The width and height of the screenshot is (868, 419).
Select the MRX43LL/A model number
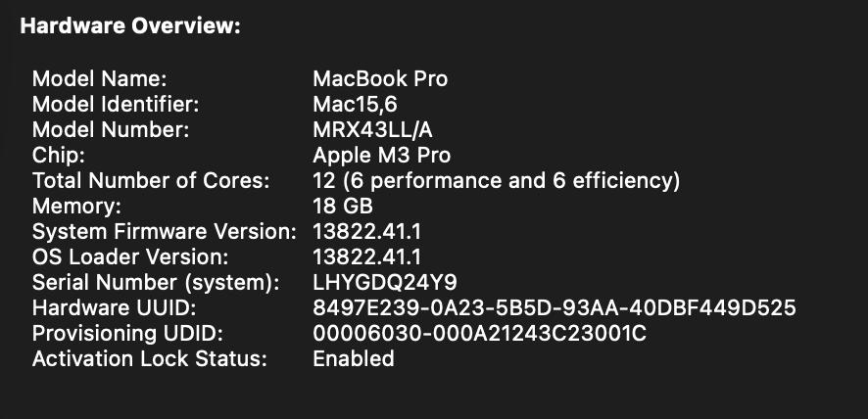(376, 129)
